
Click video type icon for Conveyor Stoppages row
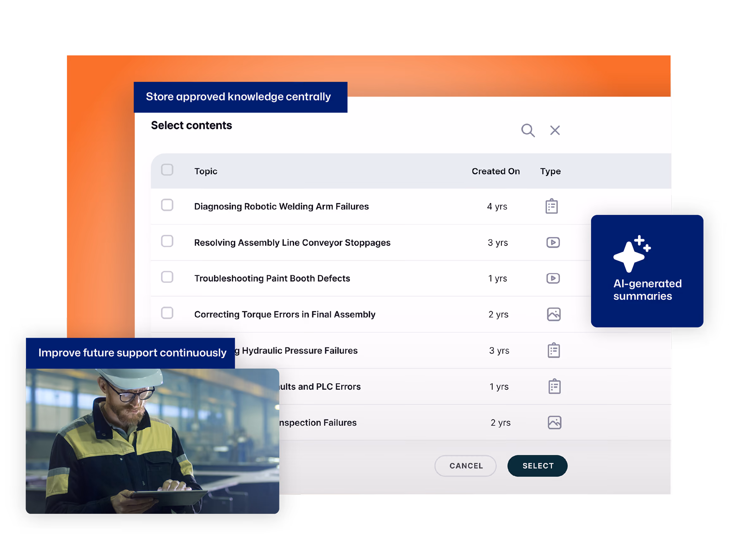click(x=553, y=243)
